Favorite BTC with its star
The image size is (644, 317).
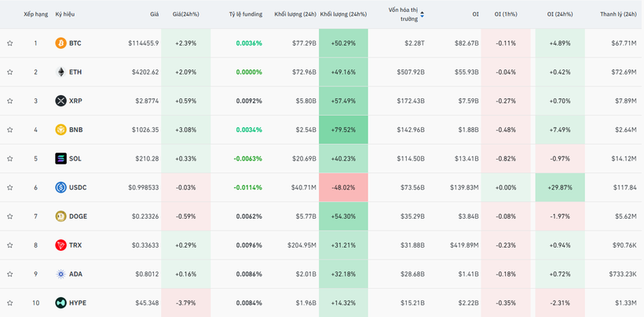(10, 43)
